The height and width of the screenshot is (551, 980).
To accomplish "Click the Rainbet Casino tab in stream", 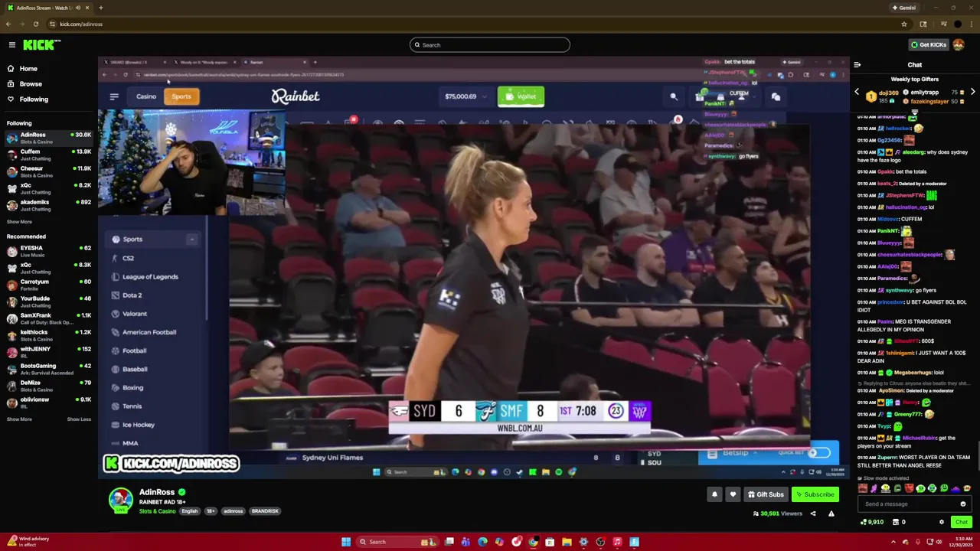I will 146,96.
